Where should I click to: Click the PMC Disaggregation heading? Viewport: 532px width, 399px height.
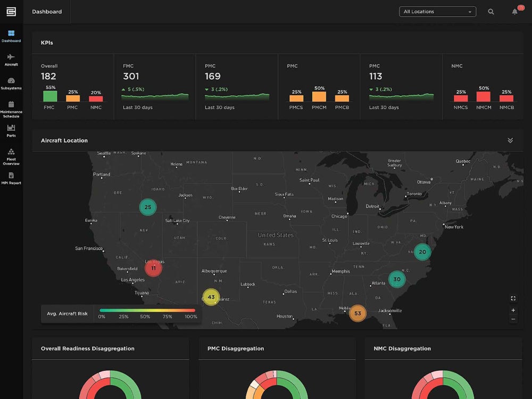(x=236, y=348)
